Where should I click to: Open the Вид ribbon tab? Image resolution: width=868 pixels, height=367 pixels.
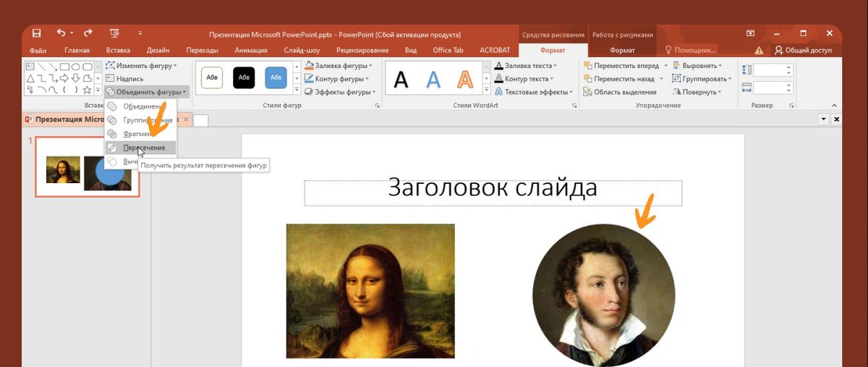click(x=411, y=51)
